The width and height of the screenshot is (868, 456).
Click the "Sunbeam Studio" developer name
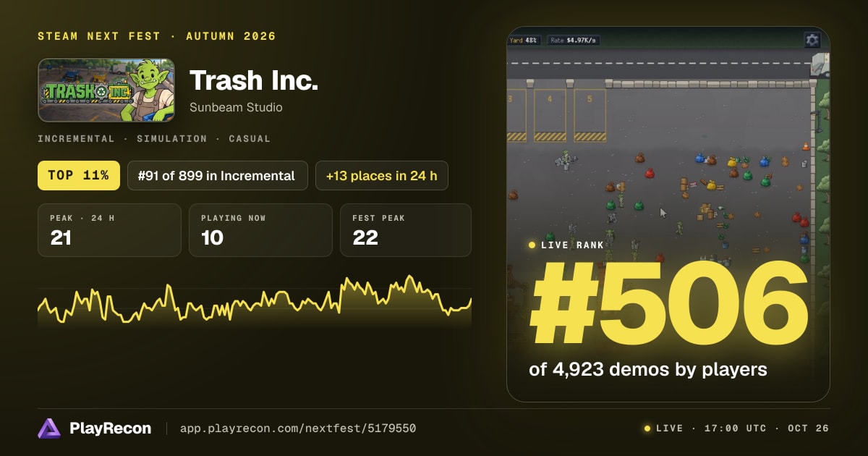[x=236, y=107]
